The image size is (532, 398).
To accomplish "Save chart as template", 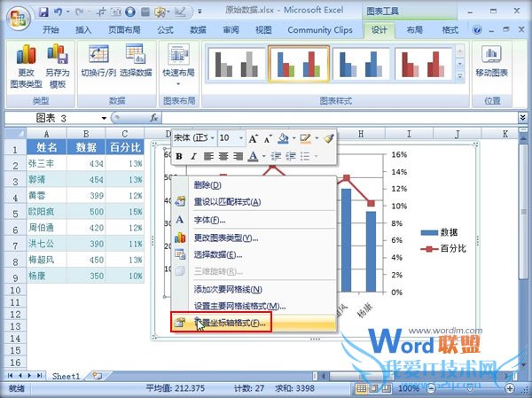I will [x=58, y=66].
